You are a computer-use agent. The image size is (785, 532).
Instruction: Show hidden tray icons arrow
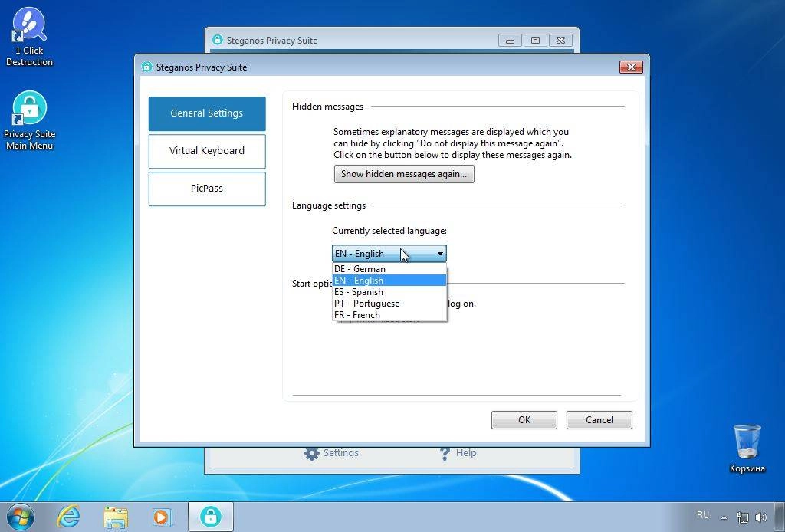(x=724, y=517)
